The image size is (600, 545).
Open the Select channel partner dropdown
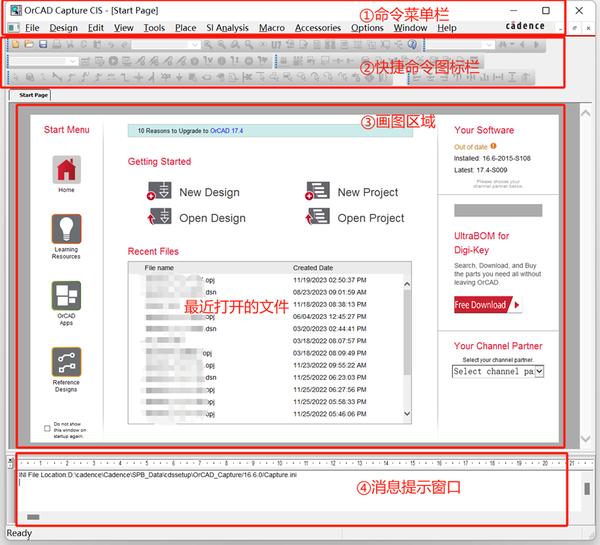(539, 371)
